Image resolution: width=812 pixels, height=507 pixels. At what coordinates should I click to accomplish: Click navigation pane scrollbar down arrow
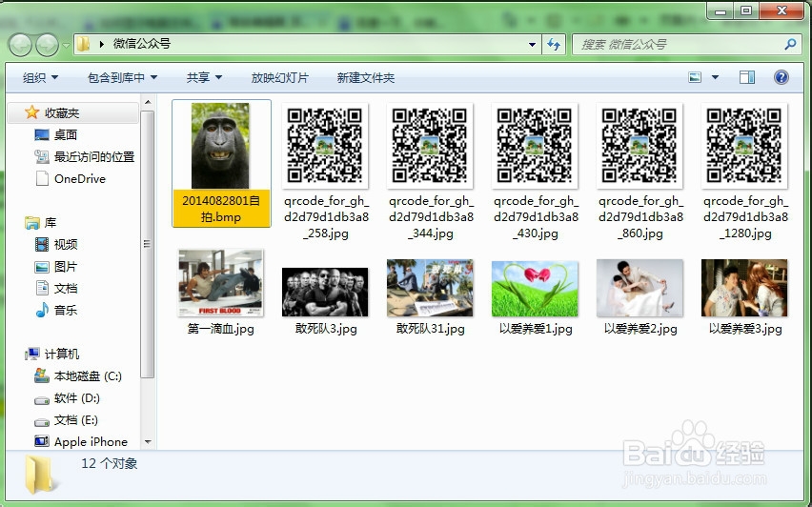(148, 442)
